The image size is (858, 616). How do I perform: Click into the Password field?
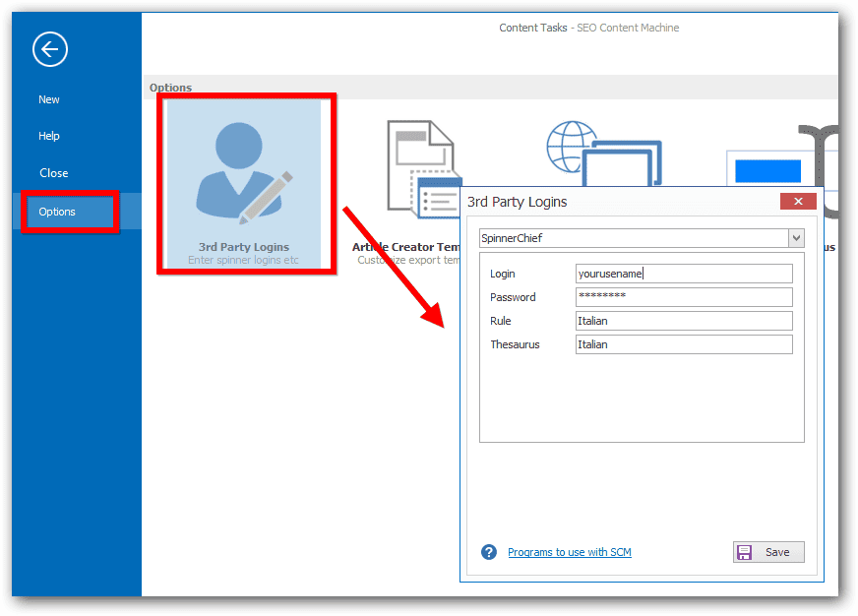tap(684, 297)
